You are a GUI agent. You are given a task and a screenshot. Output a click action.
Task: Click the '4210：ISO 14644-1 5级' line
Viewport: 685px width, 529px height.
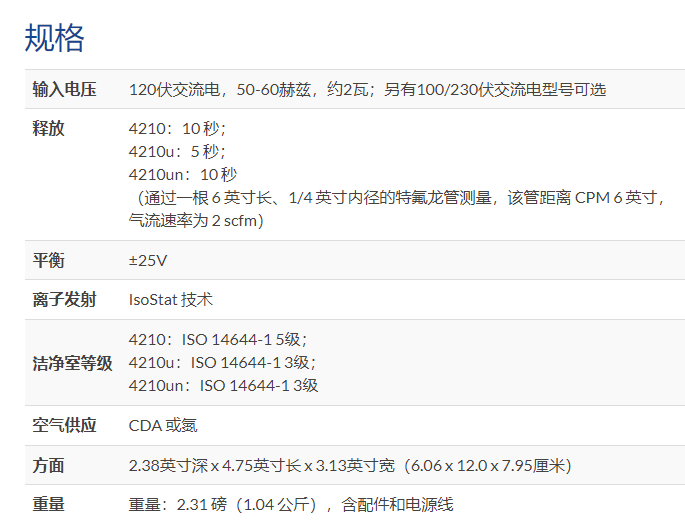(x=218, y=339)
